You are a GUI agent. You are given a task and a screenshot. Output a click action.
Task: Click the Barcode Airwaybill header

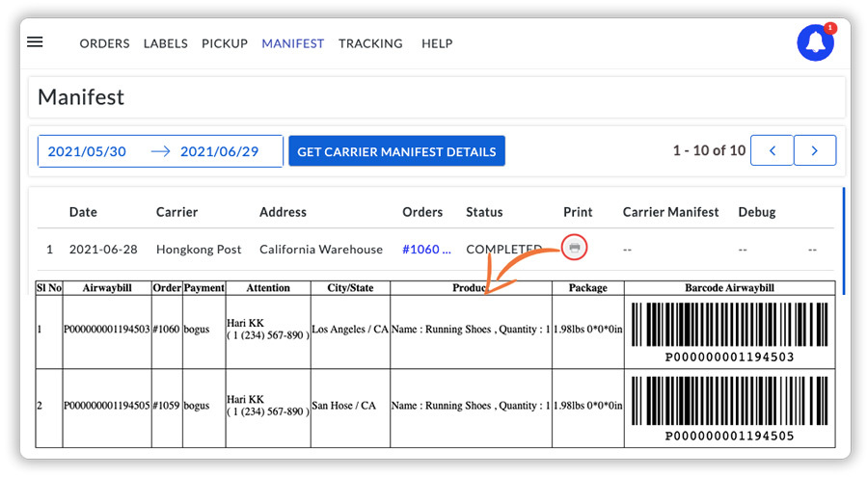point(730,288)
